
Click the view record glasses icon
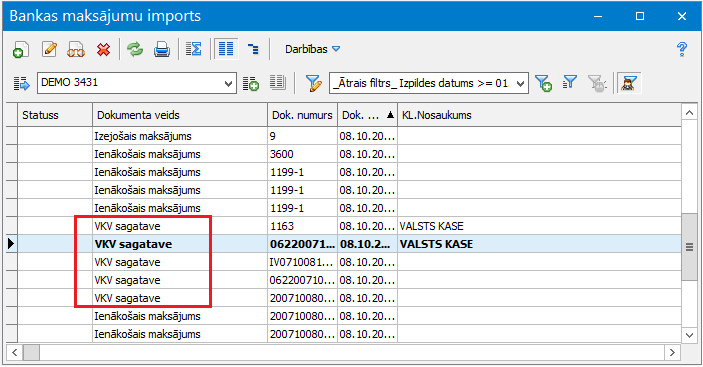(76, 49)
